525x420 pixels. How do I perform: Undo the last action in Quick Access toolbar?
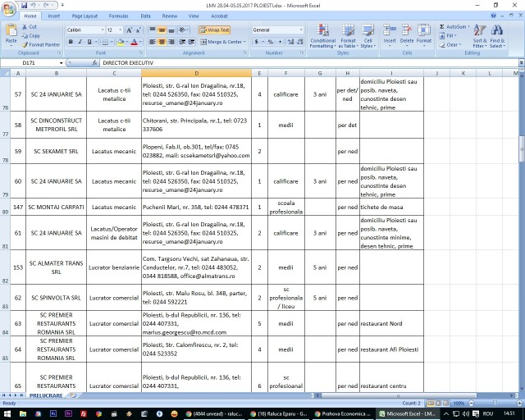click(33, 6)
